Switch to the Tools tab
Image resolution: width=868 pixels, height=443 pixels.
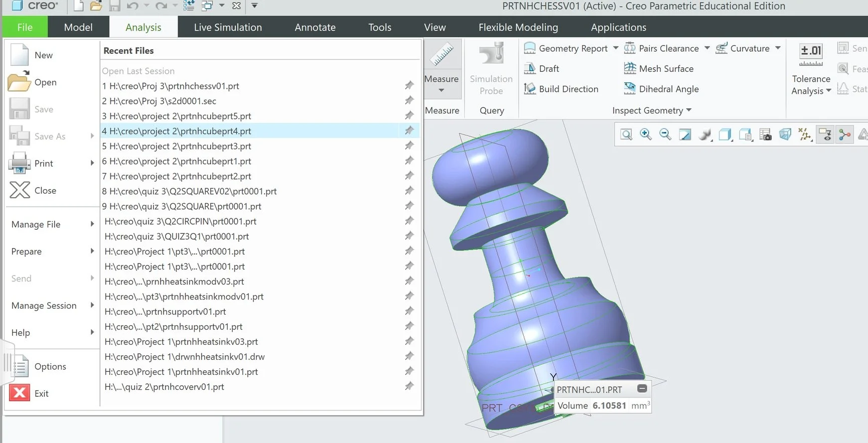(x=380, y=27)
